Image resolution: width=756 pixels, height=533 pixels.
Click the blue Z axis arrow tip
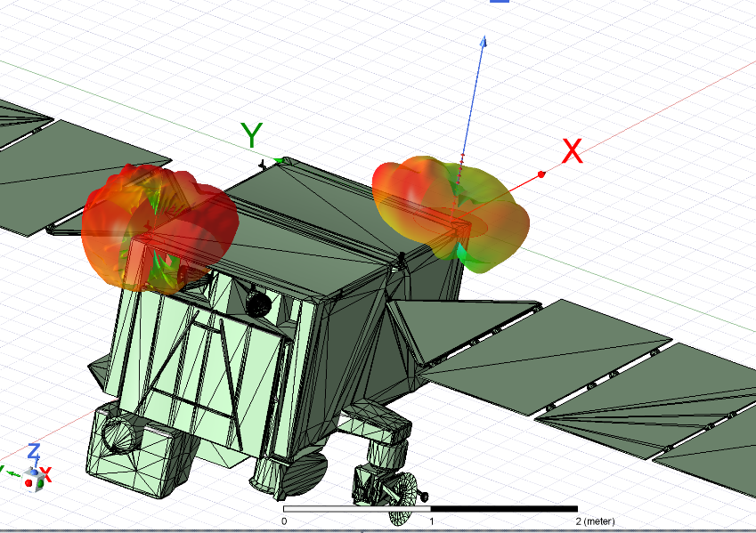pos(484,39)
